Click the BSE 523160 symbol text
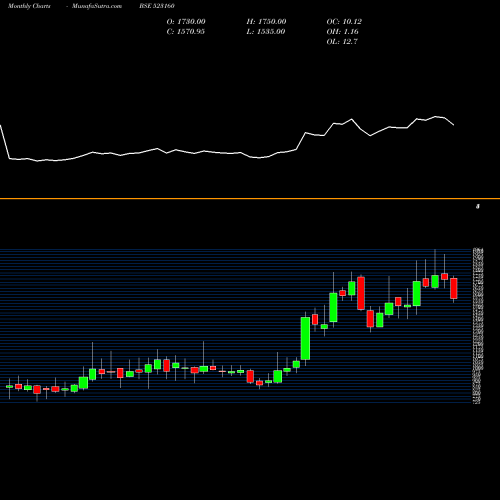500x500 pixels. coord(157,6)
